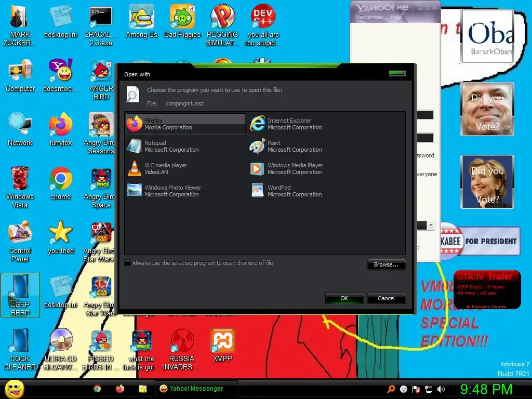Open the RUSSIA INVADES... desktop shortcut
This screenshot has width=532, height=399.
pos(182,349)
